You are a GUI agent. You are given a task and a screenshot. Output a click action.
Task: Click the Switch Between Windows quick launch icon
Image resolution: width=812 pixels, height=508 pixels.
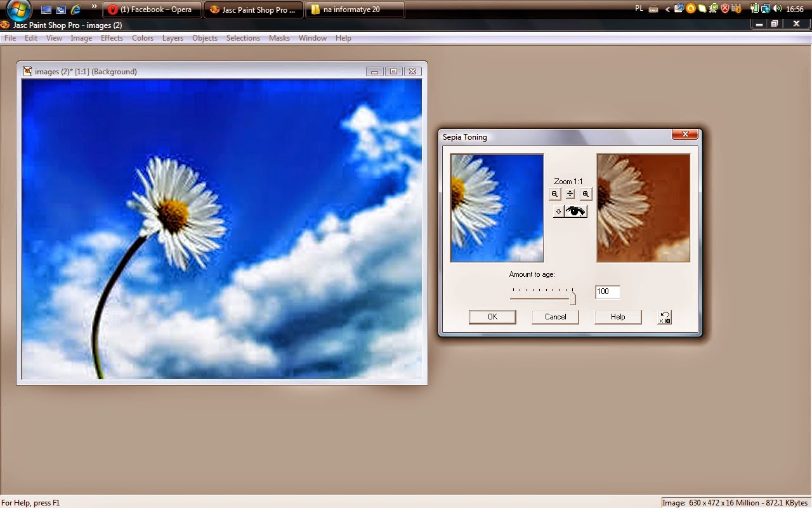pos(61,10)
